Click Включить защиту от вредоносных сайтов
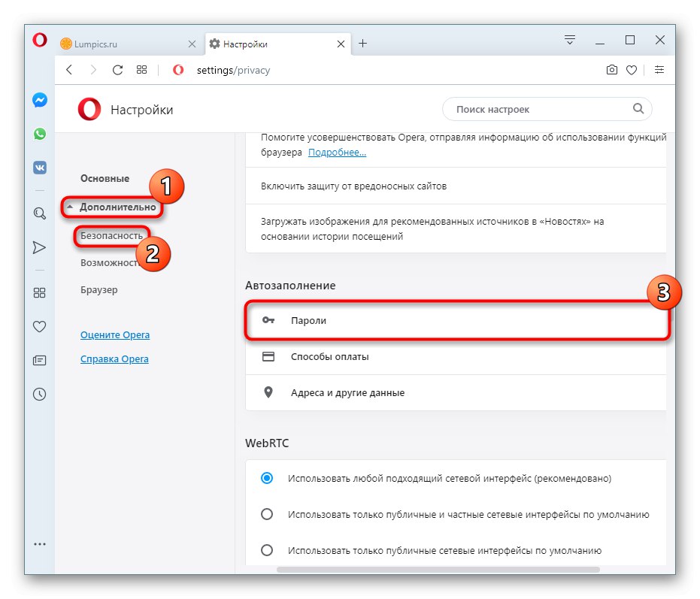The height and width of the screenshot is (599, 700). click(x=456, y=186)
